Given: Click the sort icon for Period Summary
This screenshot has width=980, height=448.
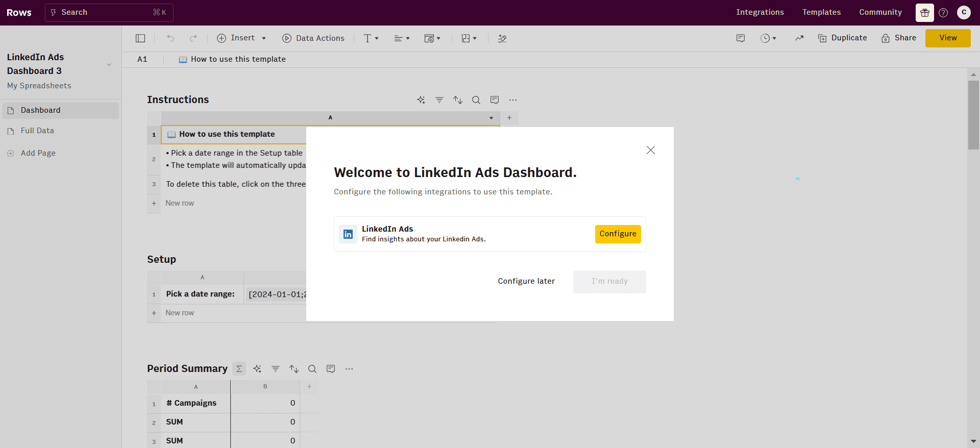Looking at the screenshot, I should (x=294, y=369).
